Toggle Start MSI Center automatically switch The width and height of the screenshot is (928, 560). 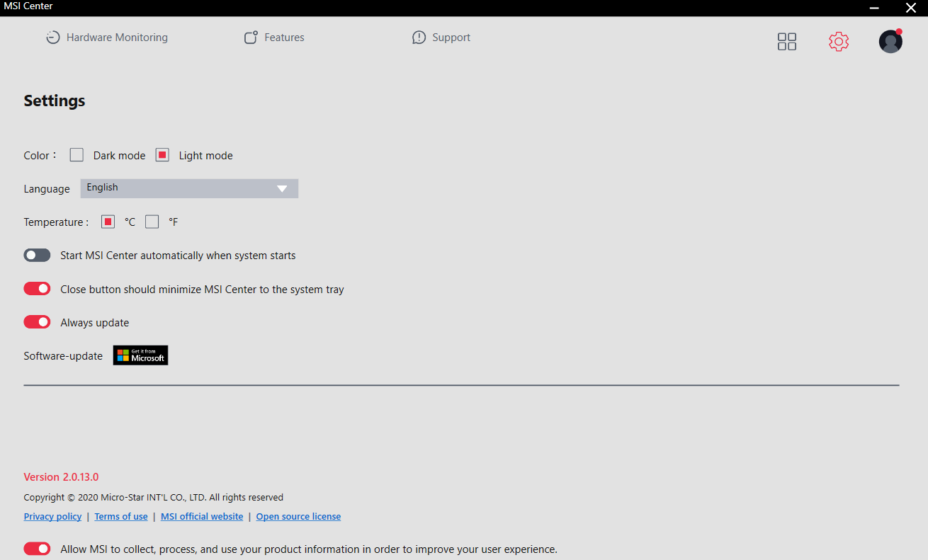click(38, 255)
